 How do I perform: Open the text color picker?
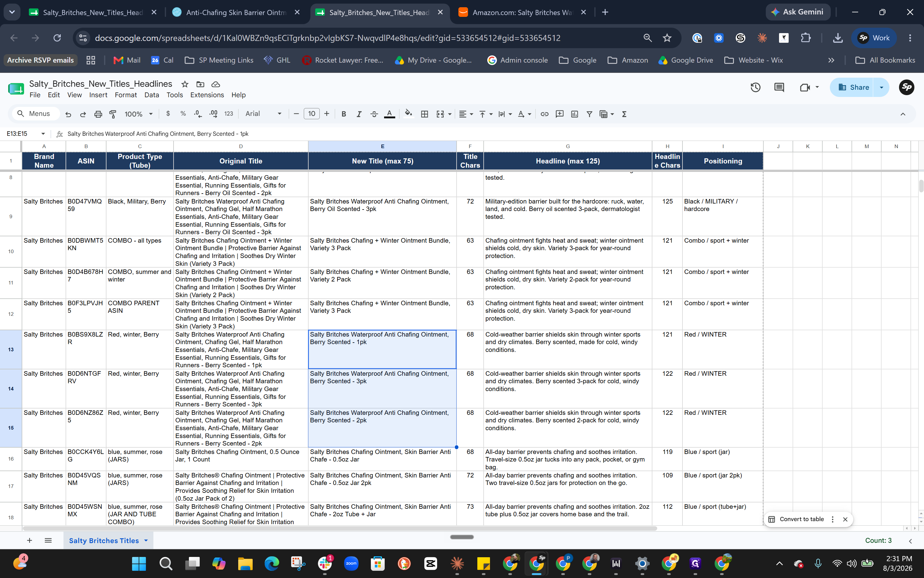tap(389, 114)
